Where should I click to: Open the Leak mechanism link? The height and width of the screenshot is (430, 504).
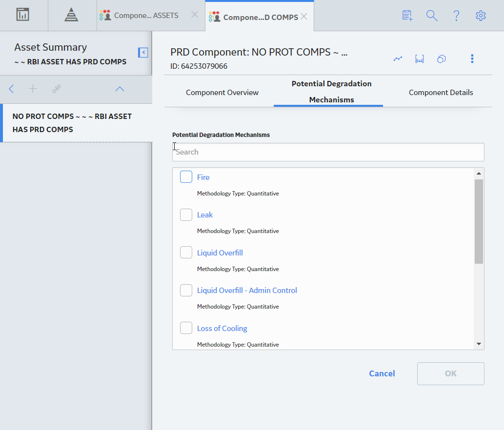click(205, 215)
